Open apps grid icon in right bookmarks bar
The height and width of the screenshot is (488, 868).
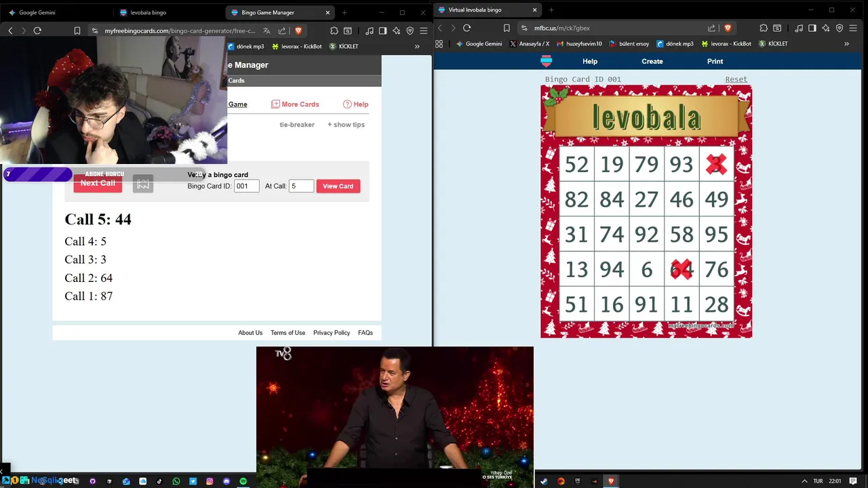(x=439, y=43)
